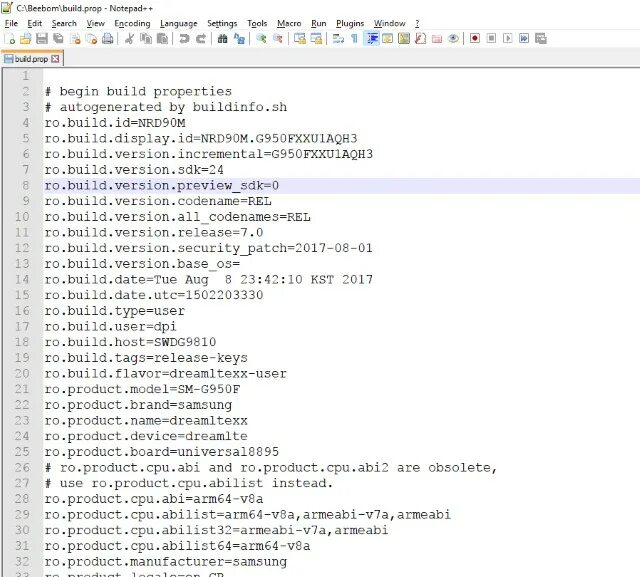The height and width of the screenshot is (577, 640).
Task: Zoom in using the toolbar icon
Action: click(x=261, y=39)
